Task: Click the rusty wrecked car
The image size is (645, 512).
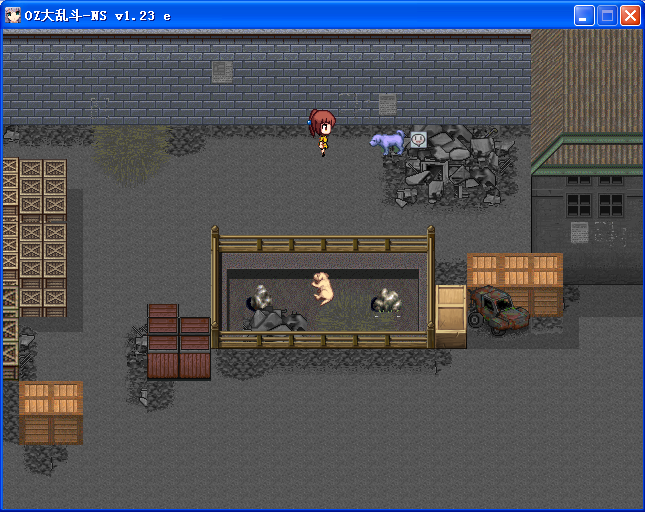Action: pyautogui.click(x=498, y=310)
